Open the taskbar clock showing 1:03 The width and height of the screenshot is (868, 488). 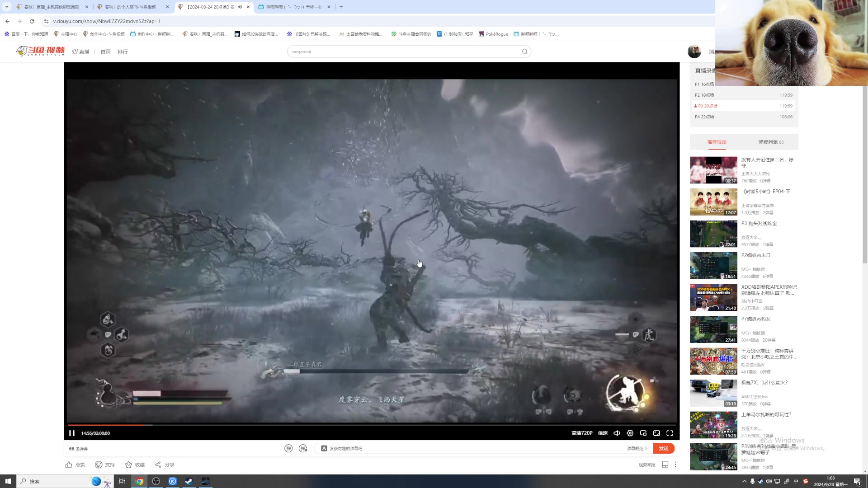[830, 481]
